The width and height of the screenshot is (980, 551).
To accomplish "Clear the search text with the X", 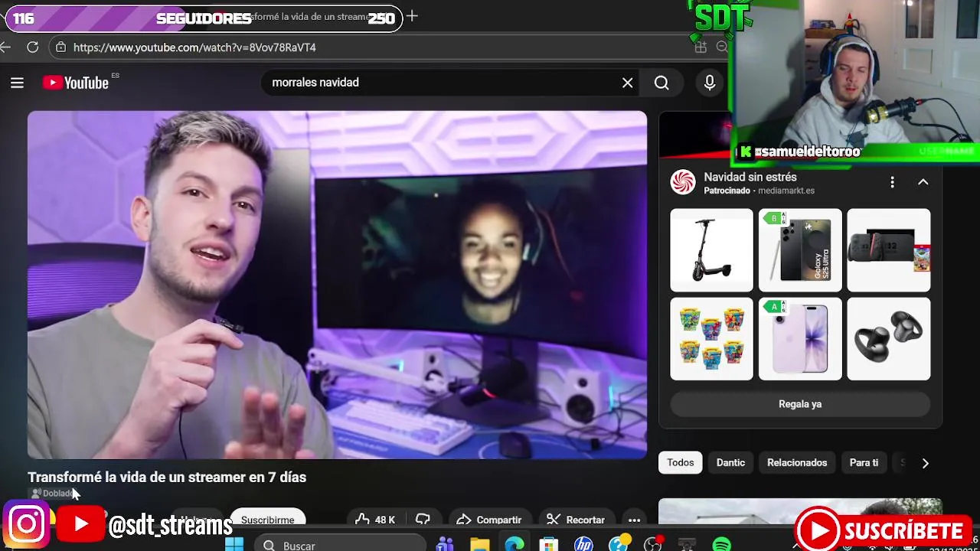I will [x=627, y=83].
